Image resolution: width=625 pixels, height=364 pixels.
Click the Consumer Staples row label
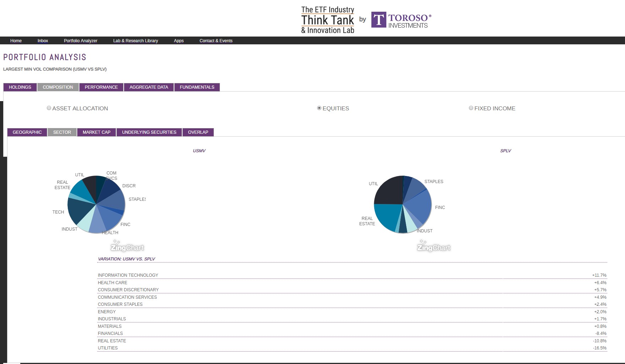[x=120, y=304]
